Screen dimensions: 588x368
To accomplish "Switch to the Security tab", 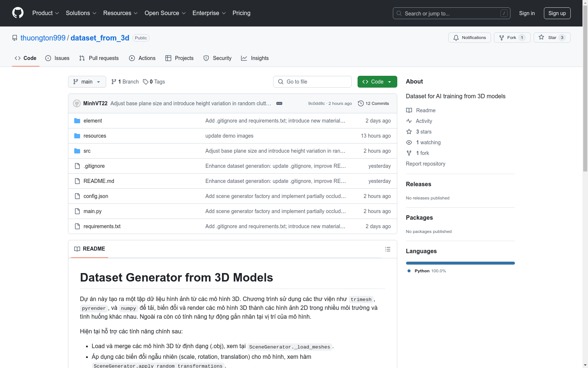I will [x=218, y=58].
